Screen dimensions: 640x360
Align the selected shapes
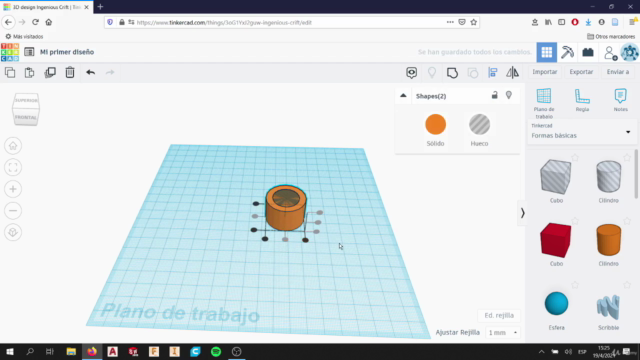click(x=493, y=73)
